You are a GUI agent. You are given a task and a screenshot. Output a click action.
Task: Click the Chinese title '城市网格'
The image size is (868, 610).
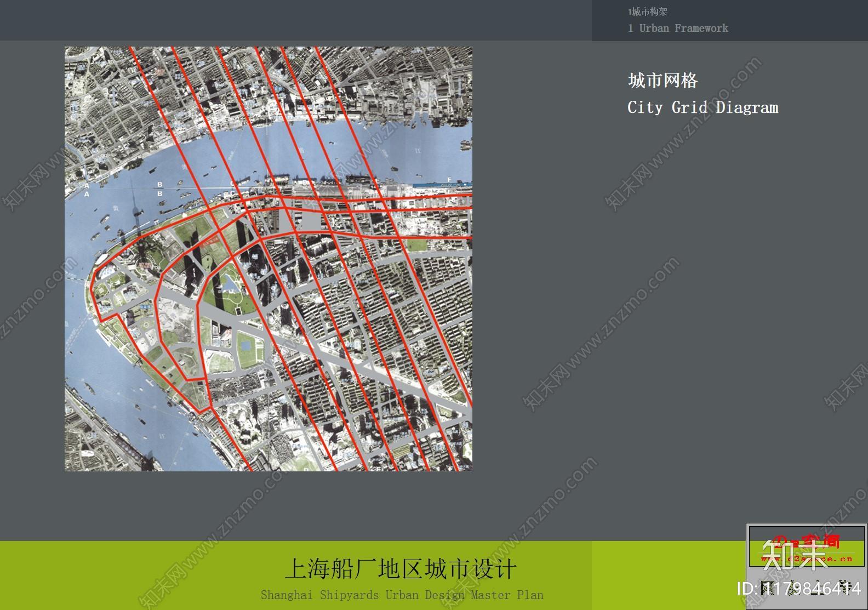coord(663,81)
